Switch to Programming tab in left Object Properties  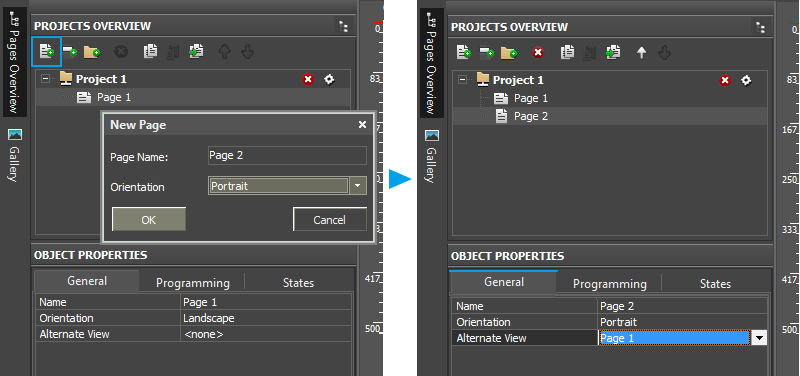pos(192,283)
